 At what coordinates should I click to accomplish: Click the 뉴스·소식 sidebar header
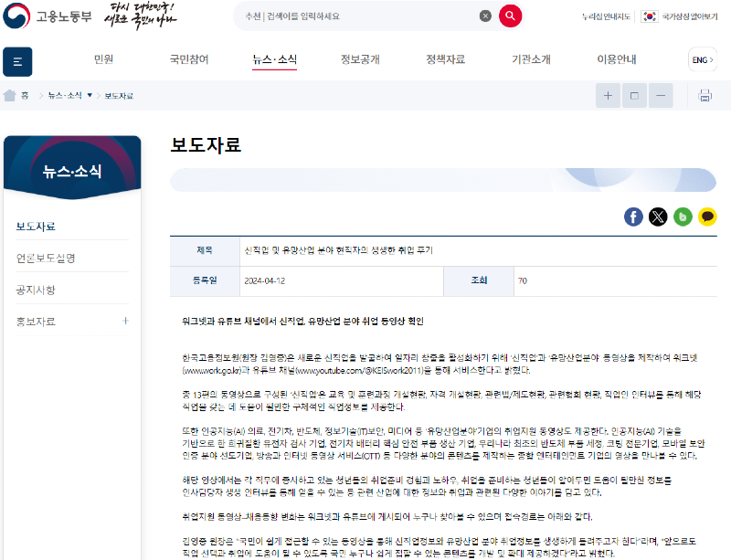click(x=72, y=171)
